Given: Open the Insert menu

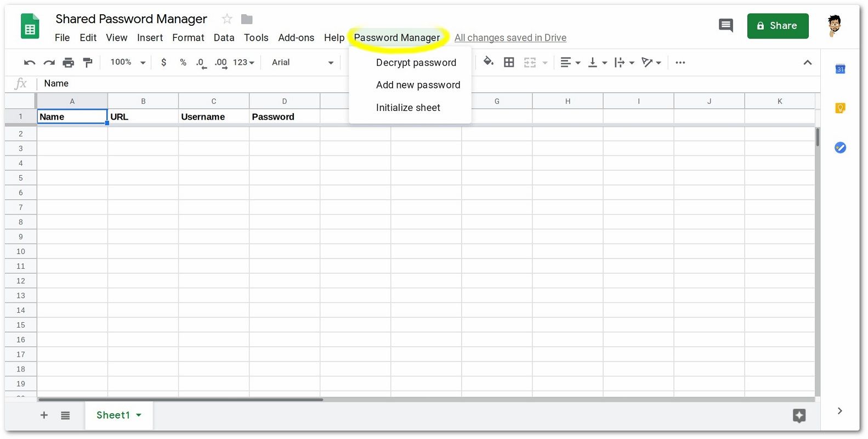Looking at the screenshot, I should (x=150, y=38).
